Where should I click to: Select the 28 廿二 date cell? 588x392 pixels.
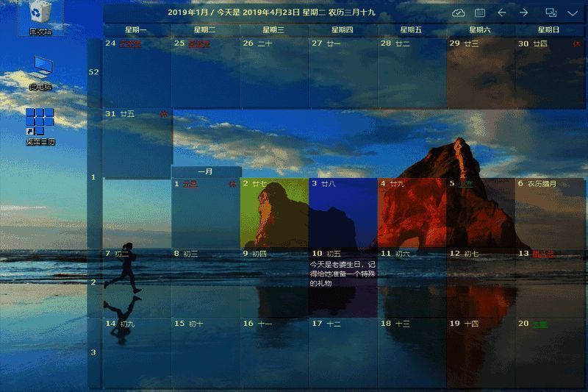point(412,73)
